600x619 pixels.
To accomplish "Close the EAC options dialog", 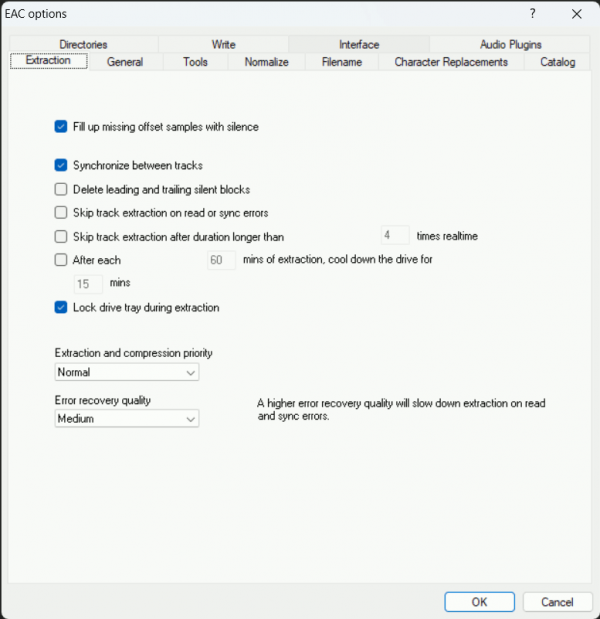I will point(576,13).
